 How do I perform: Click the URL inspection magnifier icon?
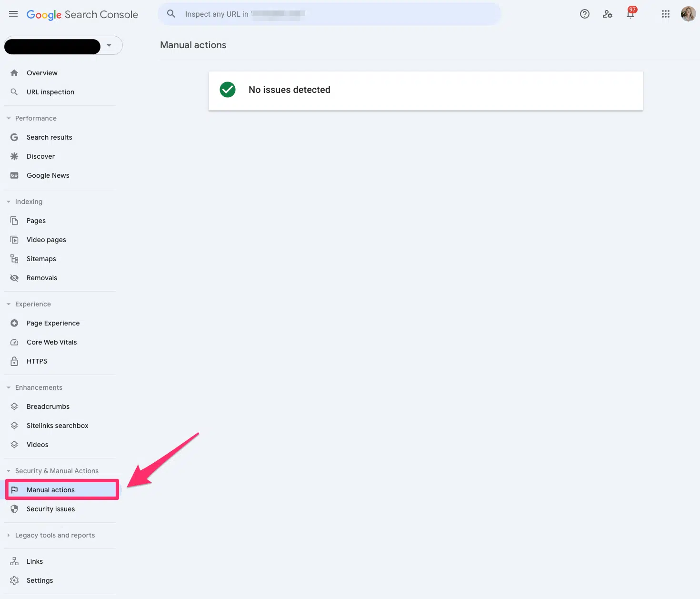coord(14,92)
